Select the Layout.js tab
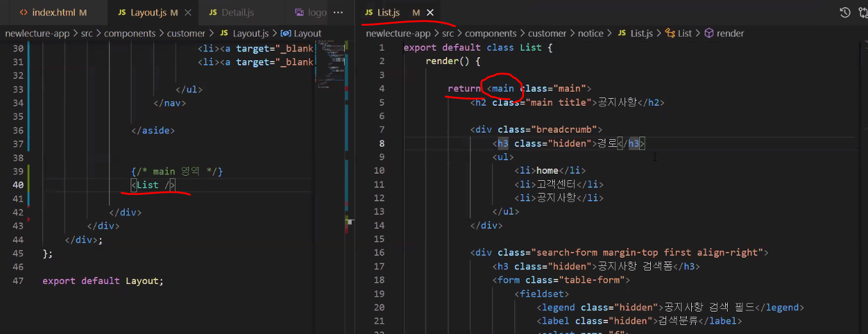 [x=152, y=13]
